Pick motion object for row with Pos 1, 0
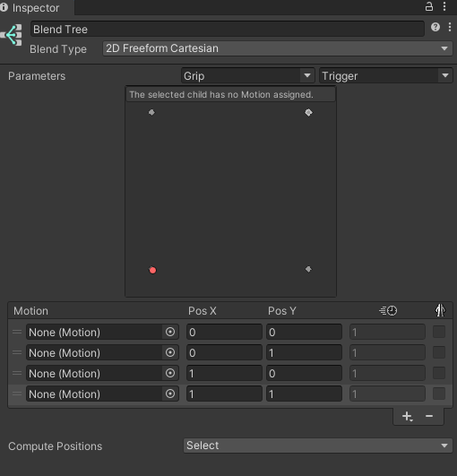 170,373
